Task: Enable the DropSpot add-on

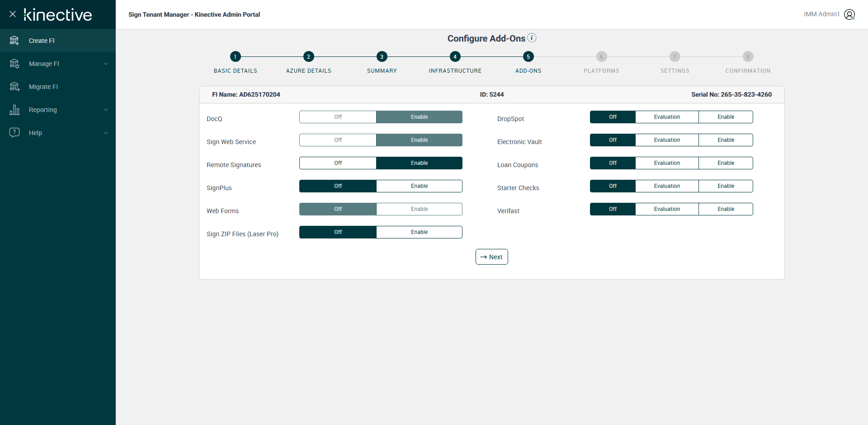Action: click(726, 117)
